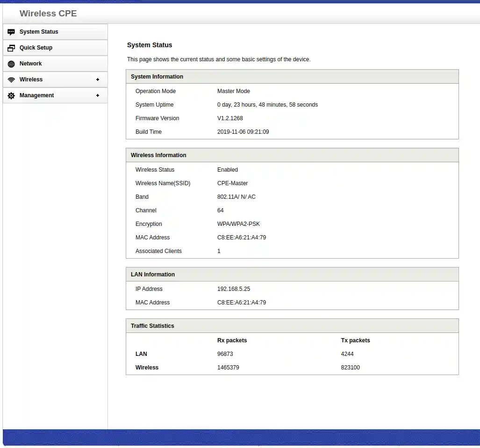The image size is (480, 448).
Task: Expand the Management menu with its plus sign
Action: (x=98, y=95)
